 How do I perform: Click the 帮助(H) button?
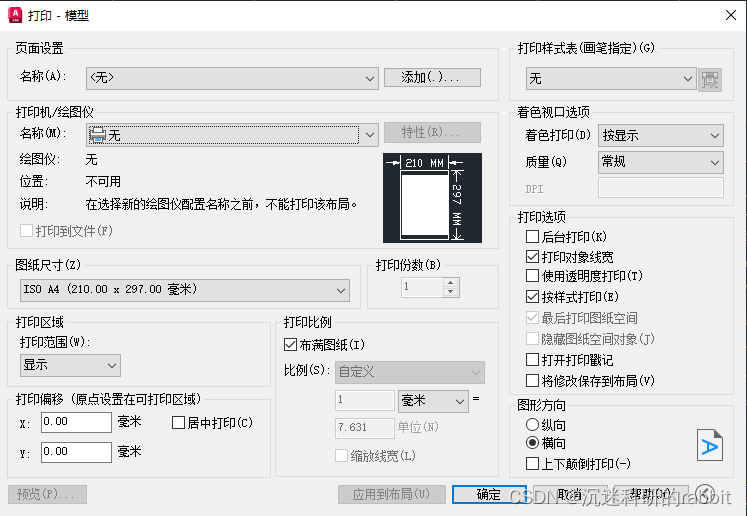point(651,494)
